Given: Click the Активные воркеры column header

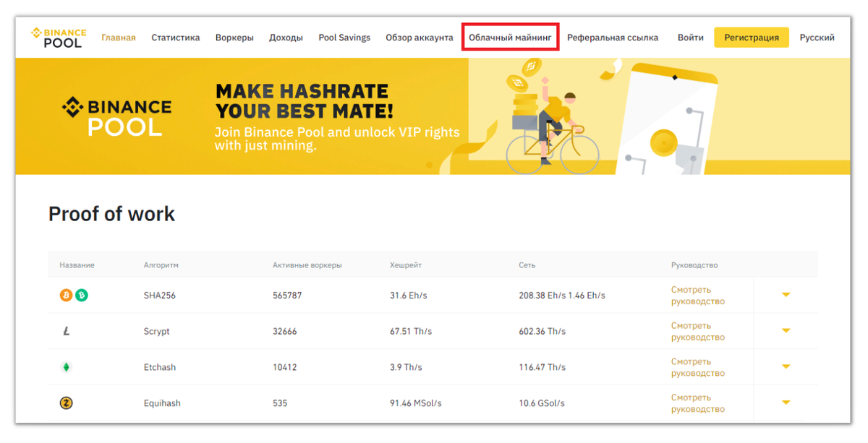Looking at the screenshot, I should [307, 265].
